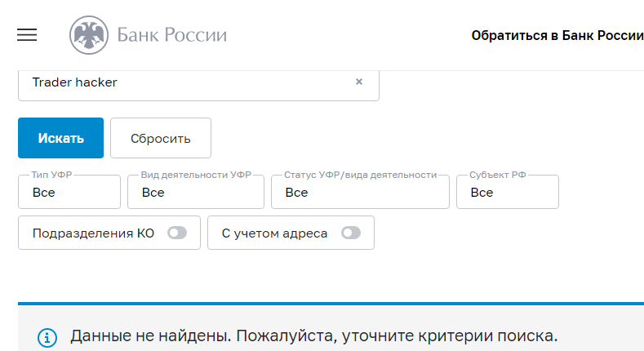
Task: Expand the Вид деятельности УФР dropdown
Action: tap(196, 192)
